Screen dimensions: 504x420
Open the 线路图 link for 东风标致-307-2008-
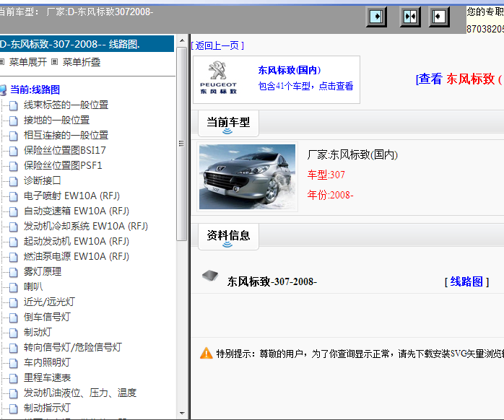coord(466,281)
